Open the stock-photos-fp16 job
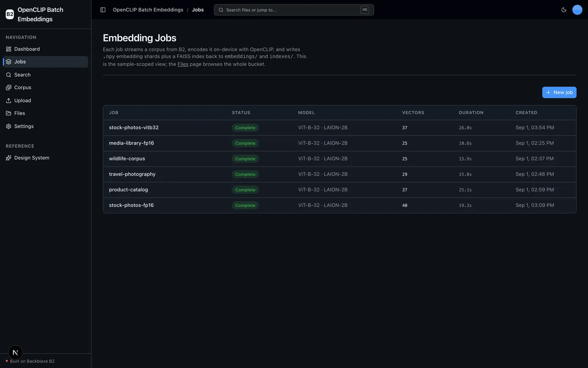Viewport: 588px width, 368px height. point(131,205)
